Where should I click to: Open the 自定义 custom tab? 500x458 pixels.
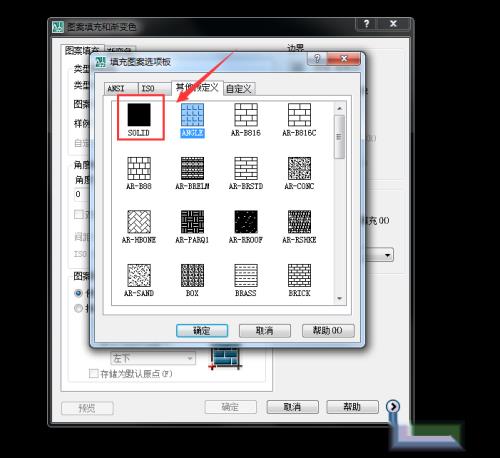click(239, 89)
